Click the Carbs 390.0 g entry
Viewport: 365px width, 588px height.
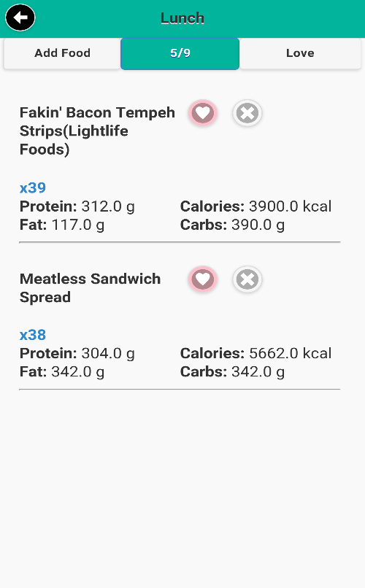pos(232,225)
